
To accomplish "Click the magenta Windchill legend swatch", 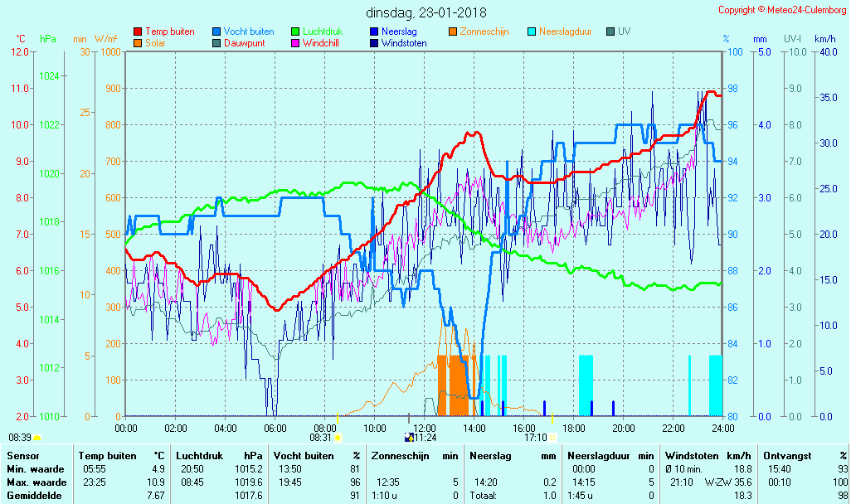I will (x=295, y=43).
